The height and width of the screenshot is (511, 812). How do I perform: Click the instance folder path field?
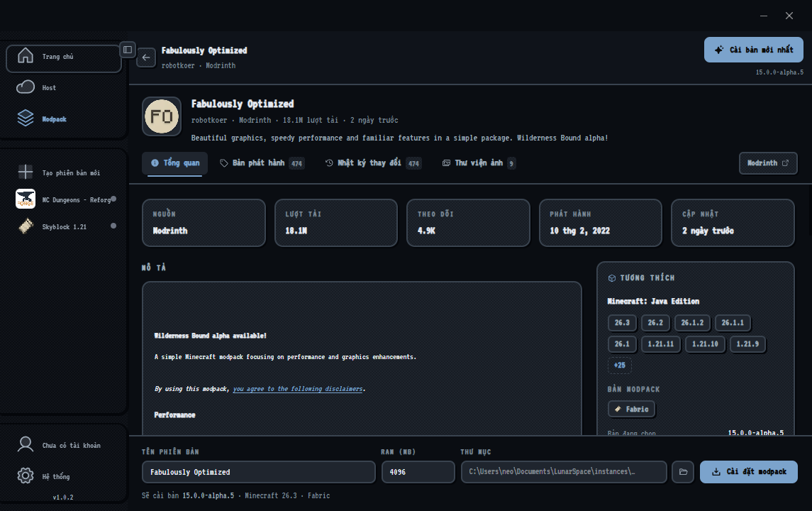pyautogui.click(x=564, y=472)
